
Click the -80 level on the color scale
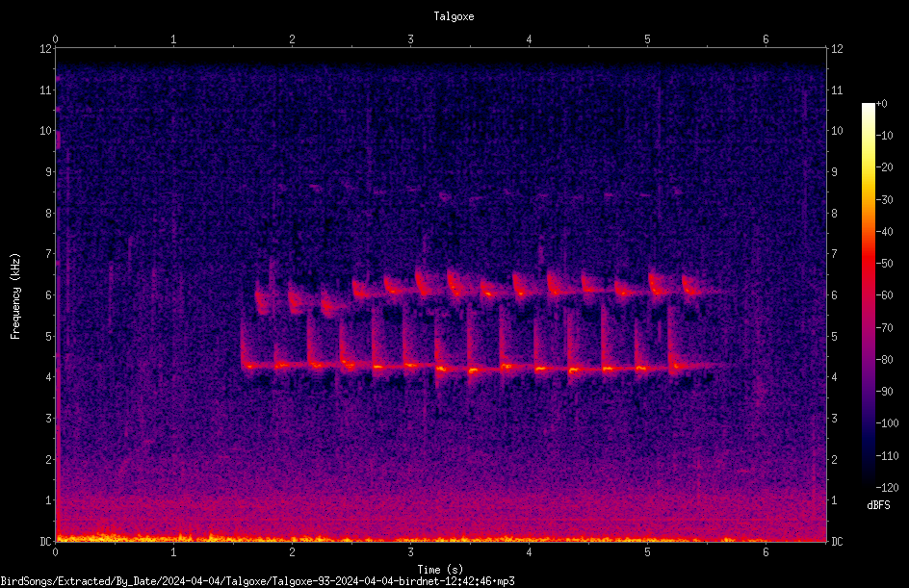[x=885, y=359]
